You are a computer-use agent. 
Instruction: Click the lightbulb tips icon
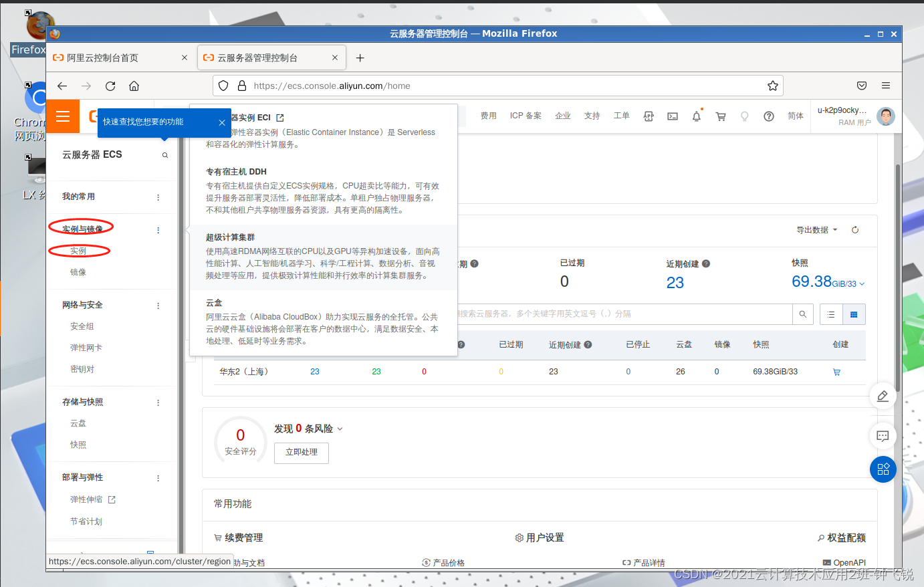(x=745, y=116)
